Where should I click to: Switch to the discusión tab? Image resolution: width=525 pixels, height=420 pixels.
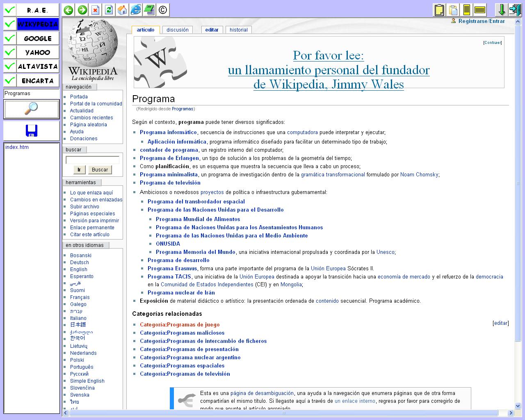pos(178,30)
